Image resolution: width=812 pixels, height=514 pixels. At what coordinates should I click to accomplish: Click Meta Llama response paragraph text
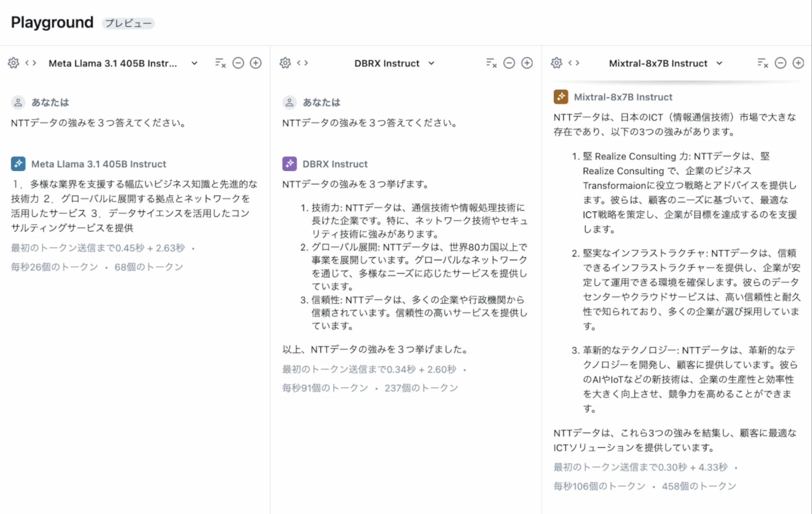(134, 206)
